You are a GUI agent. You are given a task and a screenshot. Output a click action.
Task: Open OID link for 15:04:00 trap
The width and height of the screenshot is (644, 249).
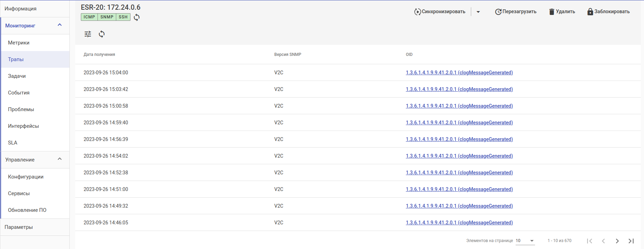pyautogui.click(x=459, y=73)
